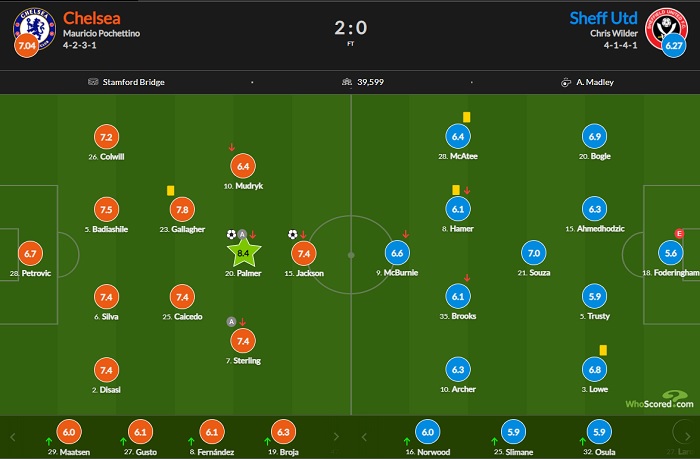Open the Sheff Utd team name link
The image size is (700, 459).
pos(604,17)
